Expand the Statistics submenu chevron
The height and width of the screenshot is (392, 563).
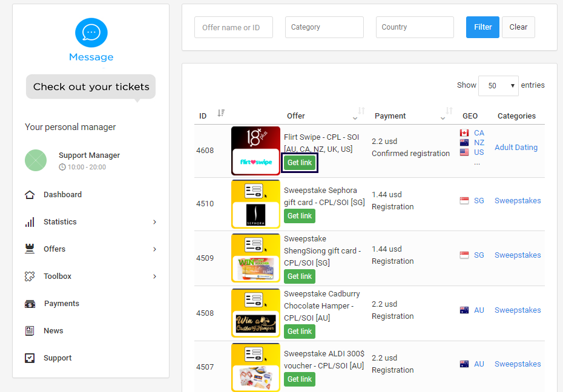[154, 222]
